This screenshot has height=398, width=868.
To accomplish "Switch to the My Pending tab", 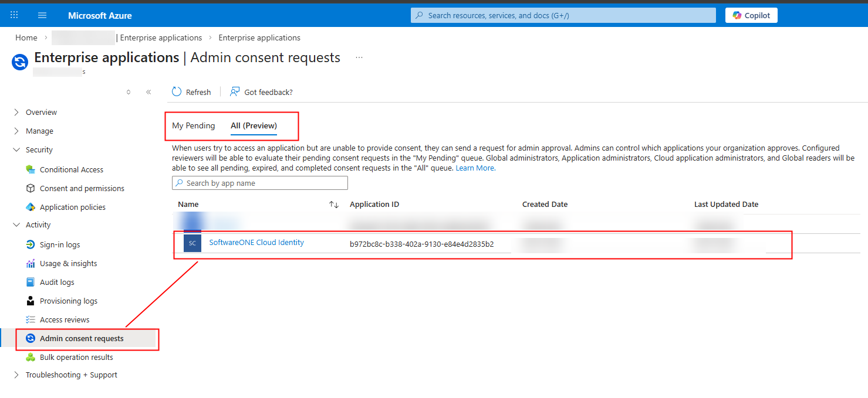I will point(193,125).
